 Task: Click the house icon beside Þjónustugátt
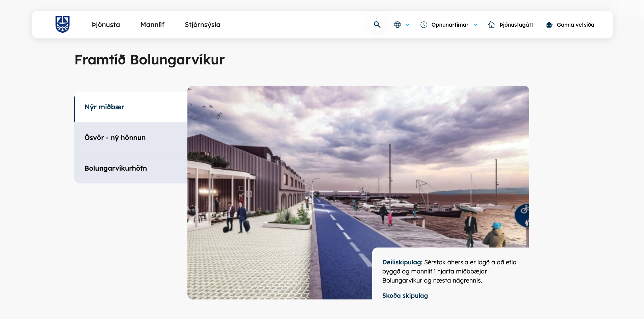point(492,25)
